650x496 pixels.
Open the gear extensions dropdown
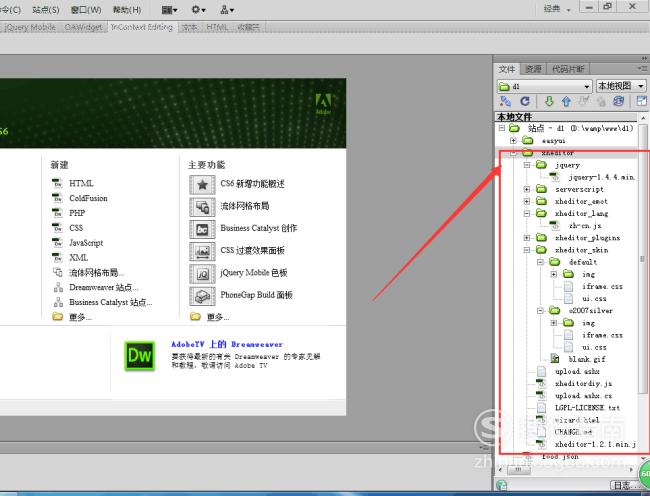(198, 10)
